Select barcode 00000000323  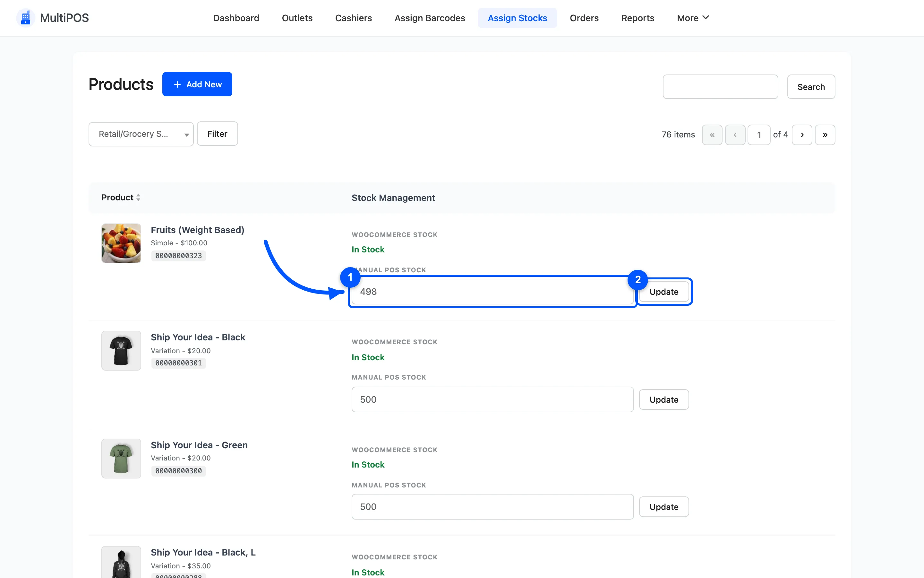click(178, 256)
